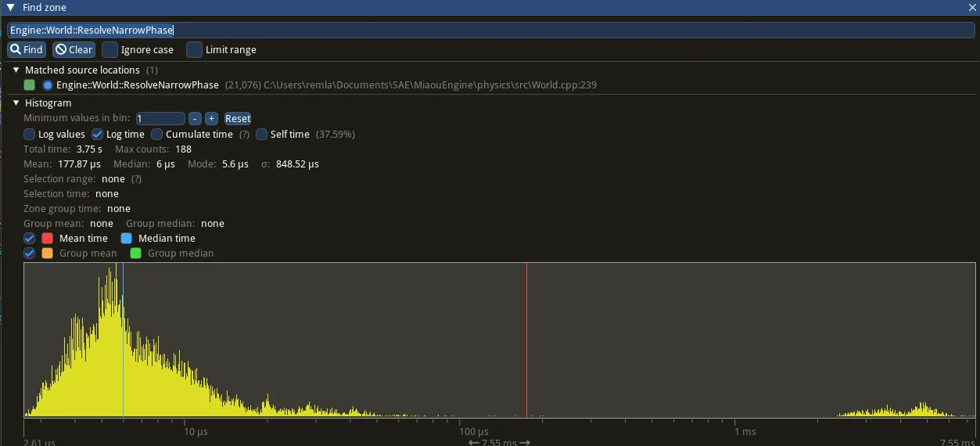Screen dimensions: 980x446
Task: Click the Find button with magnifier icon
Action: coord(27,49)
